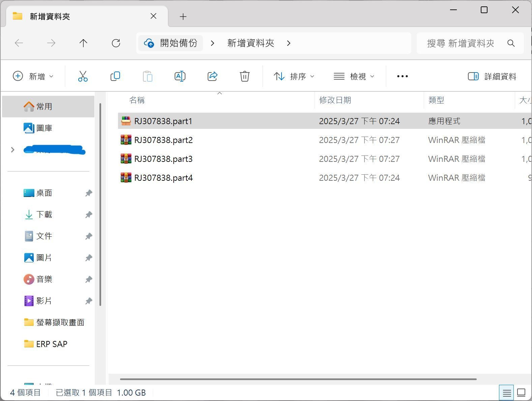
Task: Click the Delete trash can icon
Action: point(244,76)
